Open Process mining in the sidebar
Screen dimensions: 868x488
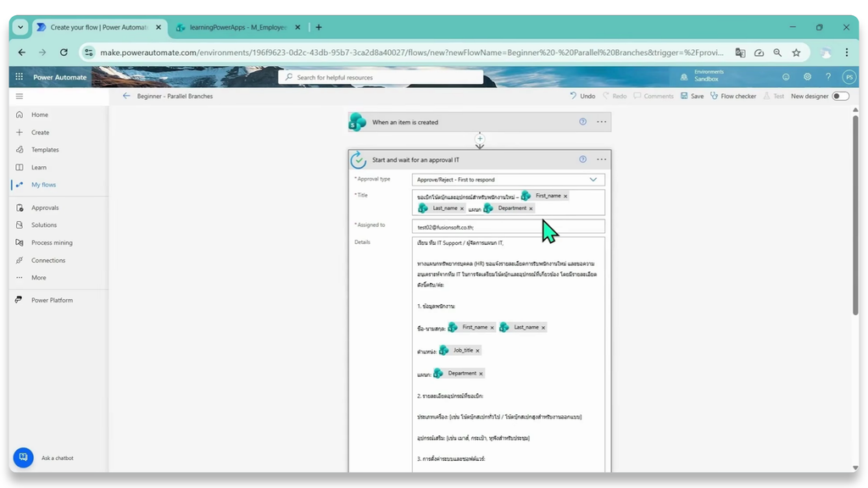click(52, 243)
